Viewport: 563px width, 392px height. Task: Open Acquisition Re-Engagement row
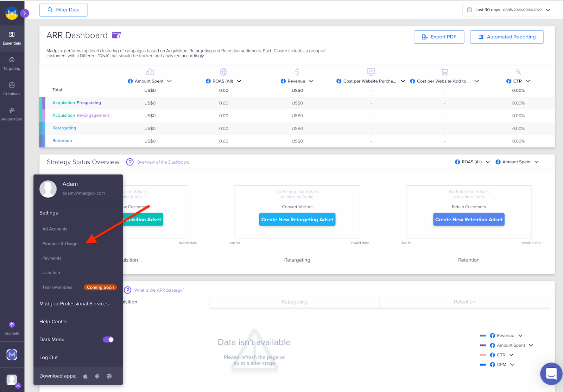tap(81, 115)
